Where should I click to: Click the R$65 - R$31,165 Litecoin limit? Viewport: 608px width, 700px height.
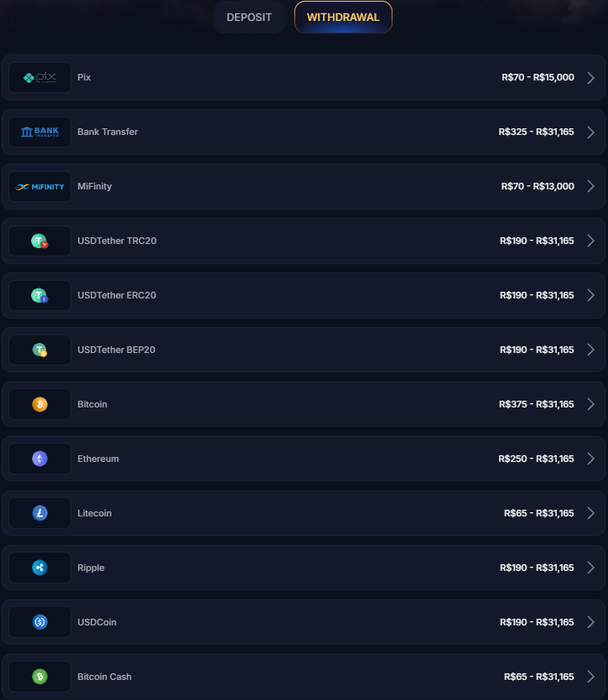point(538,514)
